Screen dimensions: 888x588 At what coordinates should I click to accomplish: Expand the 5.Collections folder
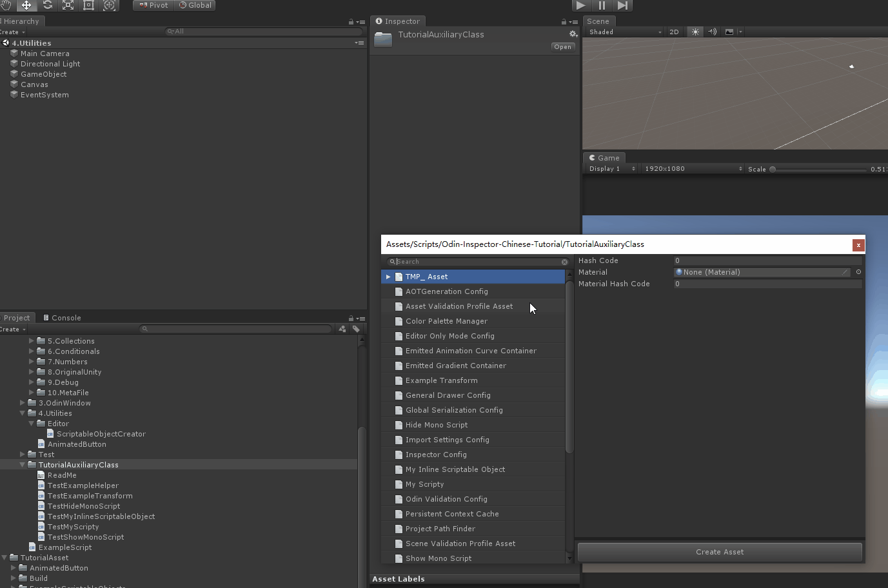click(x=32, y=341)
